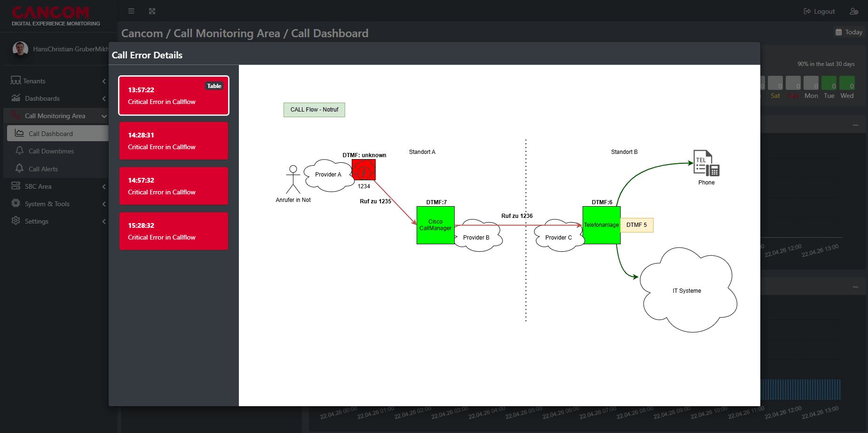Click the Call Monitoring phone icon
Image resolution: width=868 pixels, height=433 pixels.
click(x=16, y=115)
